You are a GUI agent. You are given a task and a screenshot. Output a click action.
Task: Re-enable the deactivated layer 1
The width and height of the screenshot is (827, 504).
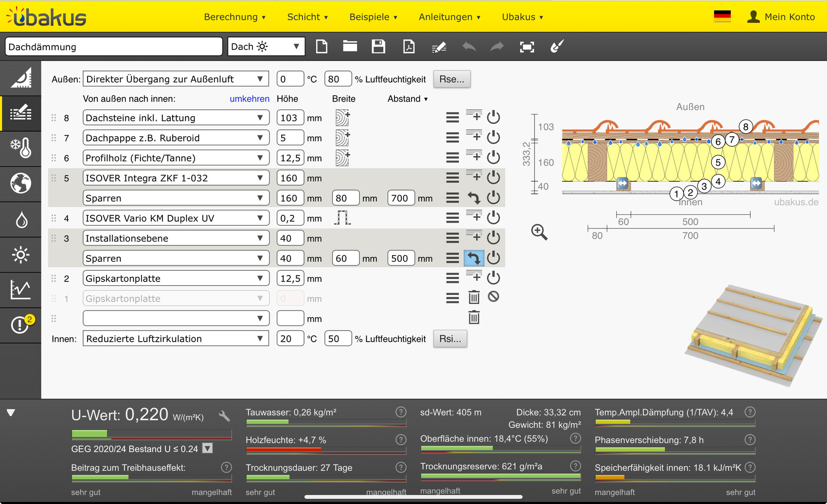[x=493, y=297]
